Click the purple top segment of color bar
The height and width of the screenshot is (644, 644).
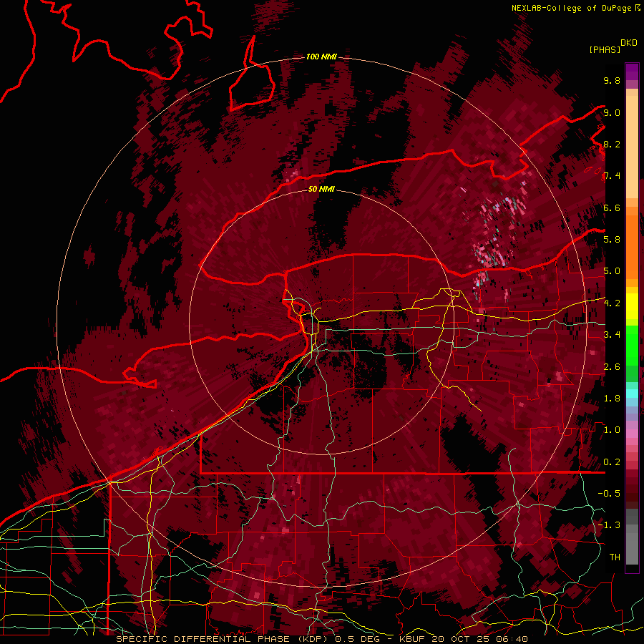pos(632,72)
